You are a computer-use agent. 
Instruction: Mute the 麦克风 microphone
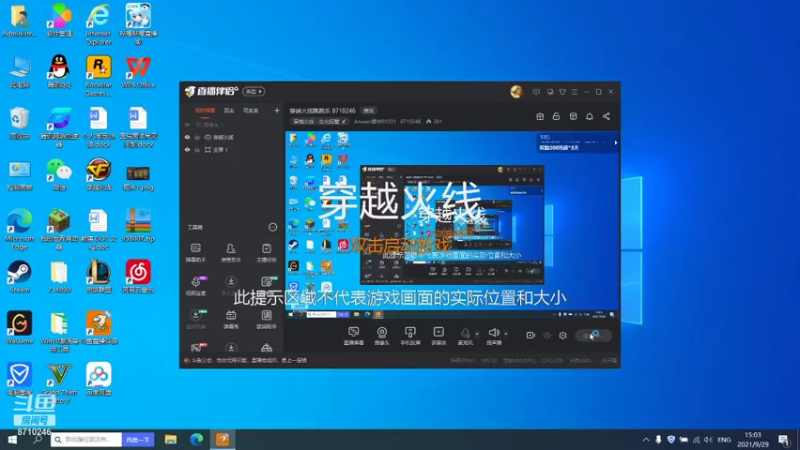(465, 336)
